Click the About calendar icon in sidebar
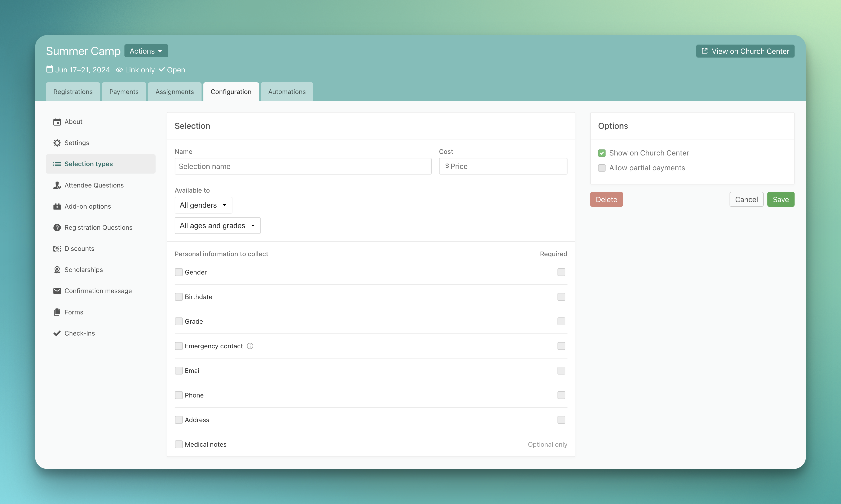The height and width of the screenshot is (504, 841). [57, 122]
